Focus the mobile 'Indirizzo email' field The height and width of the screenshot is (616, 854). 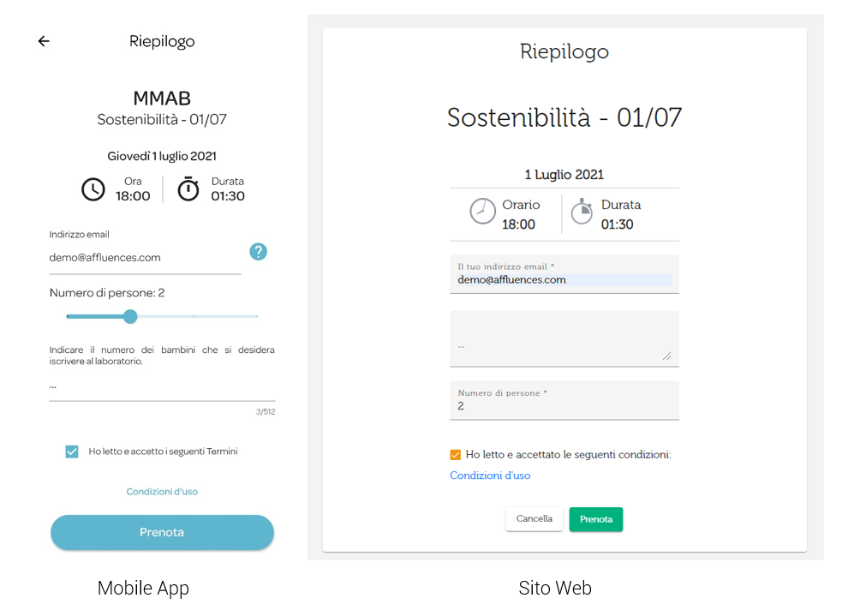146,258
